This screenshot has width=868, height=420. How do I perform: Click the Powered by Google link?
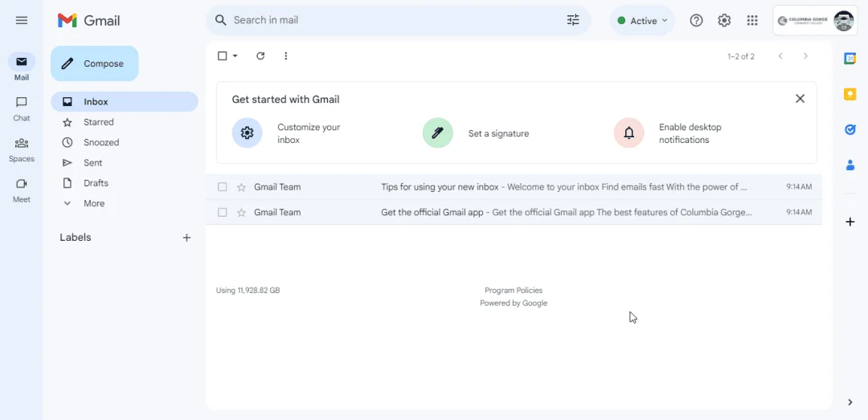[x=514, y=304]
